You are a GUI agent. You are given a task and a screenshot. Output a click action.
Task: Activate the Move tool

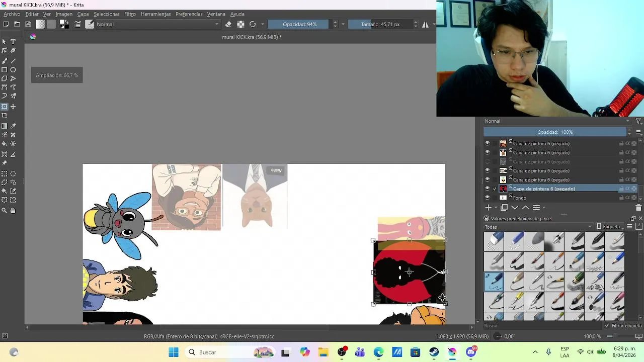click(x=13, y=107)
